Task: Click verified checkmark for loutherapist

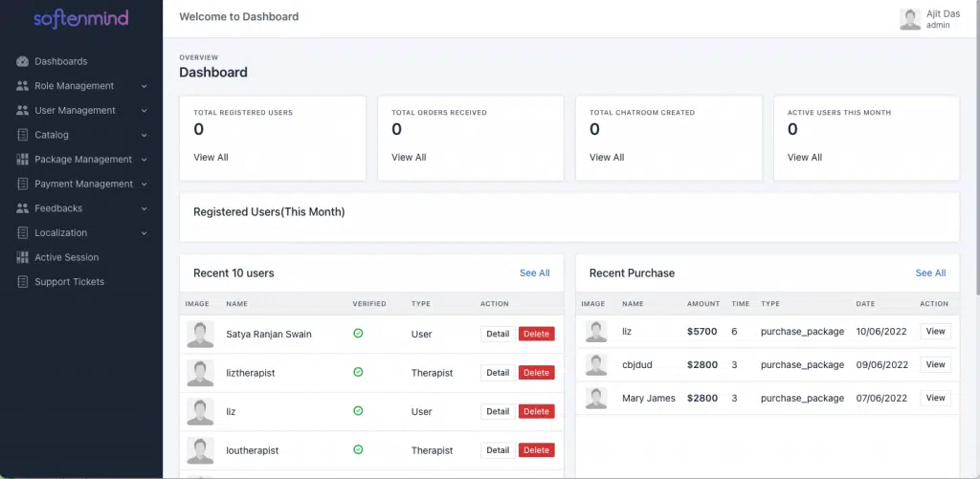Action: pyautogui.click(x=358, y=449)
